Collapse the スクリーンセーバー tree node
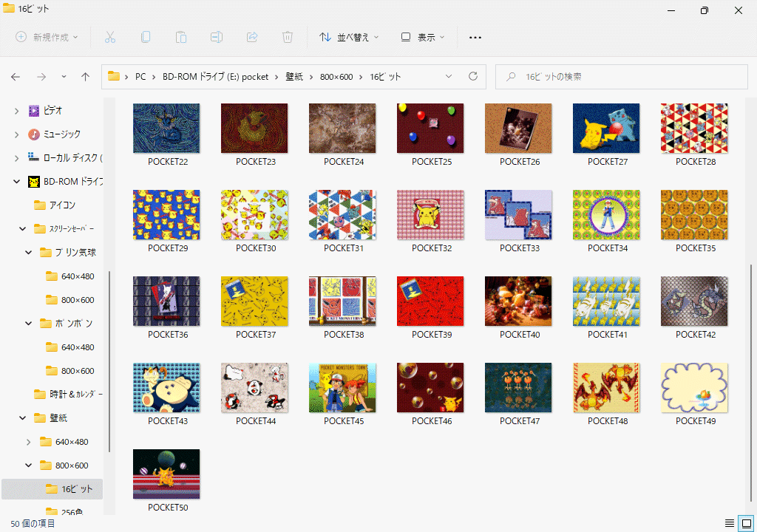The height and width of the screenshot is (532, 757). click(x=23, y=229)
